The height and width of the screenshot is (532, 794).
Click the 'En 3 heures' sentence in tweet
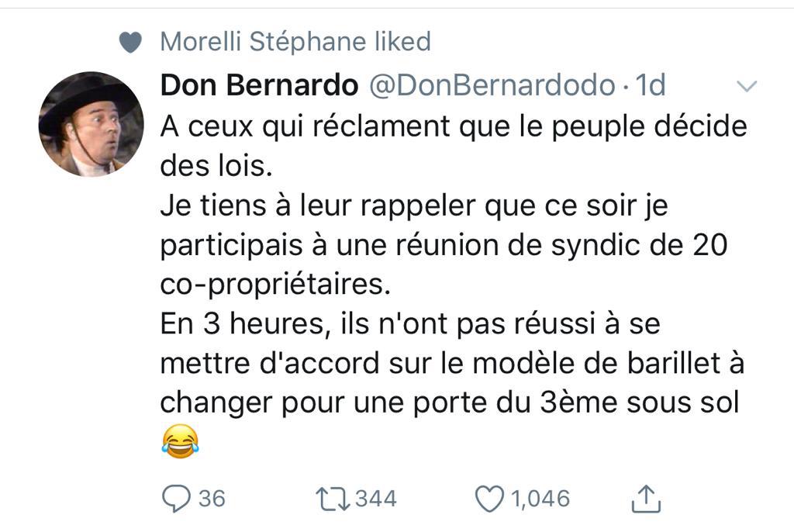point(410,323)
